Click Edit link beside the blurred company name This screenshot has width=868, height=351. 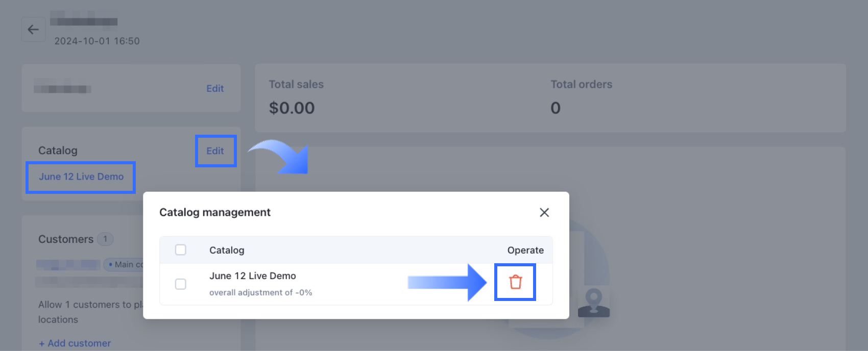(215, 89)
